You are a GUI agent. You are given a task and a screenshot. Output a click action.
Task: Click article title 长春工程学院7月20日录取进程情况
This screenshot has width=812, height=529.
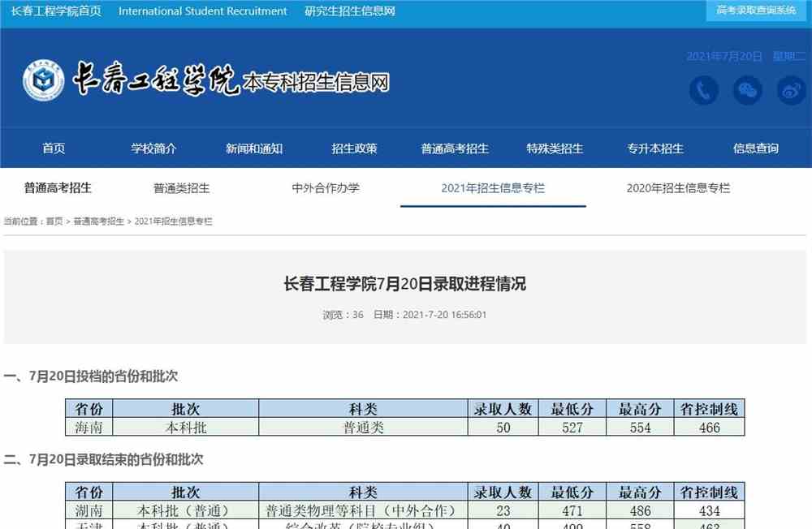tap(405, 284)
